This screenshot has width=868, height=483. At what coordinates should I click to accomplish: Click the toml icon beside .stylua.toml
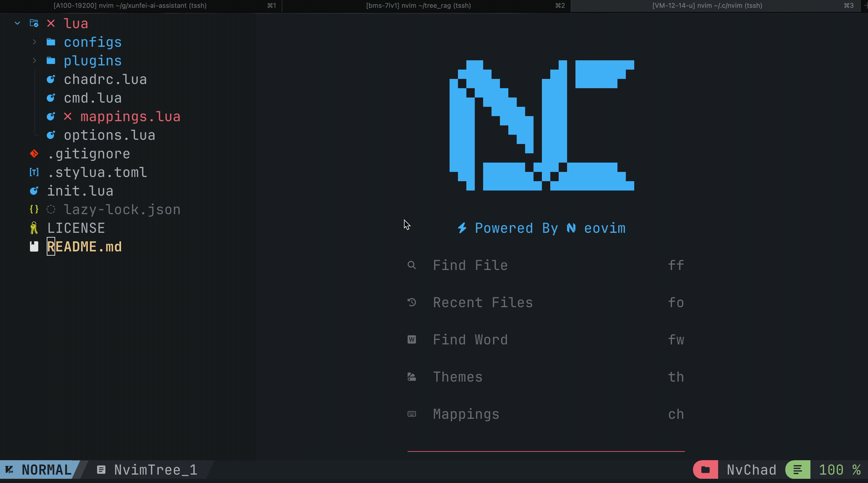(x=34, y=172)
